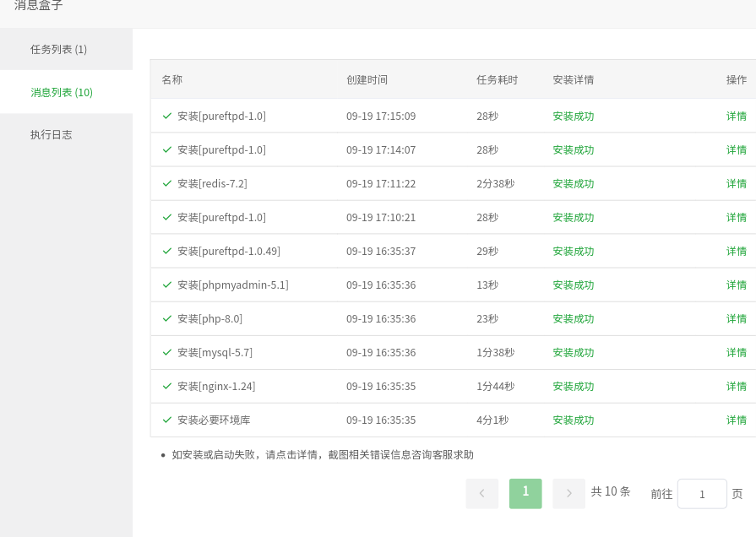Click the 29秒 duration cell

point(487,251)
